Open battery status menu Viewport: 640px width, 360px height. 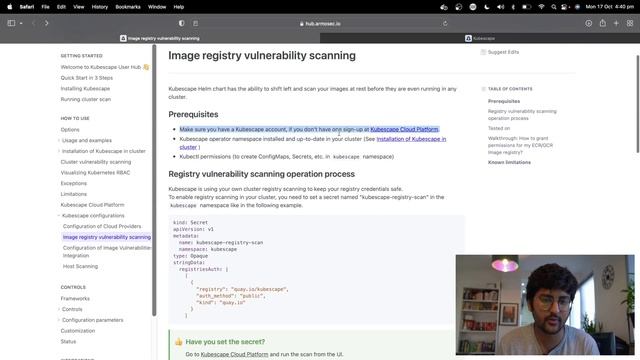pyautogui.click(x=527, y=7)
